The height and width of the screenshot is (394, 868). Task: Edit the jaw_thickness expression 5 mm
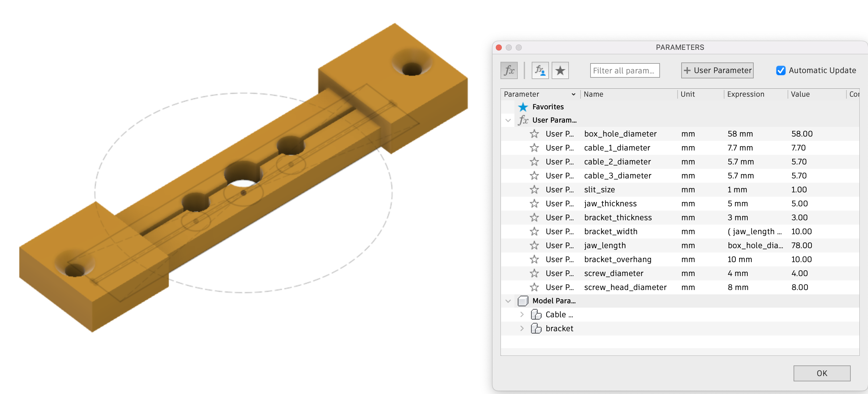[738, 204]
